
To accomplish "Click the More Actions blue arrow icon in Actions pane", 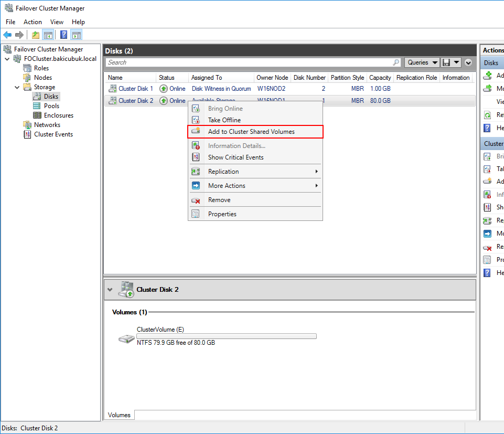I will coord(487,234).
